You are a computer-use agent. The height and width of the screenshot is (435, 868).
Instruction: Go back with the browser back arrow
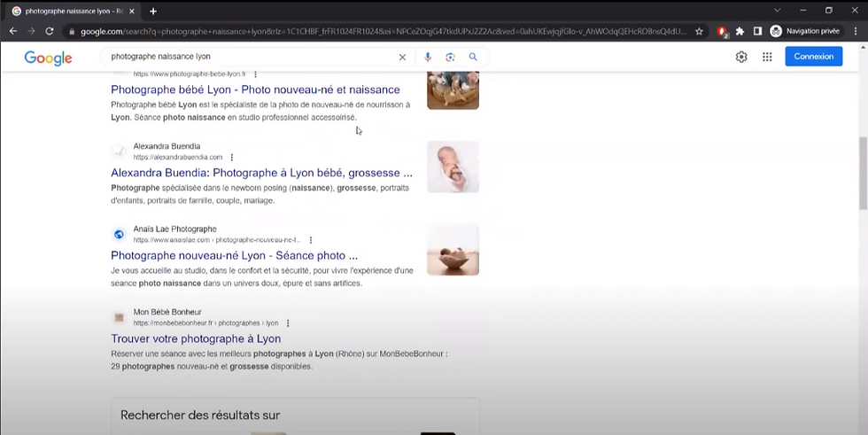[13, 32]
